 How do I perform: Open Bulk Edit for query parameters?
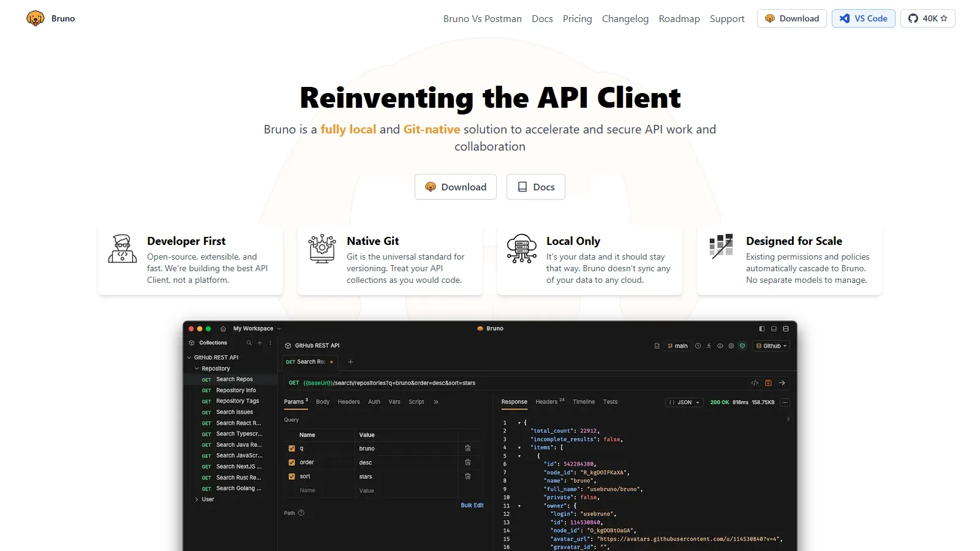(x=472, y=505)
